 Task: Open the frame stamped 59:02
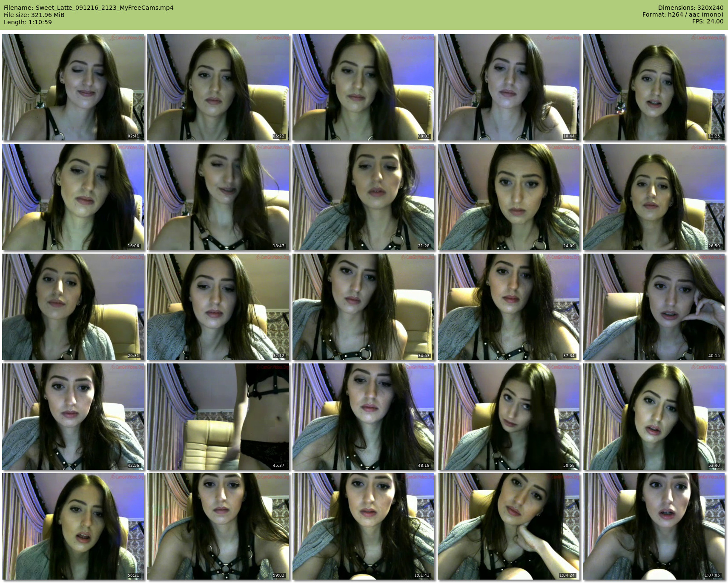click(x=218, y=526)
